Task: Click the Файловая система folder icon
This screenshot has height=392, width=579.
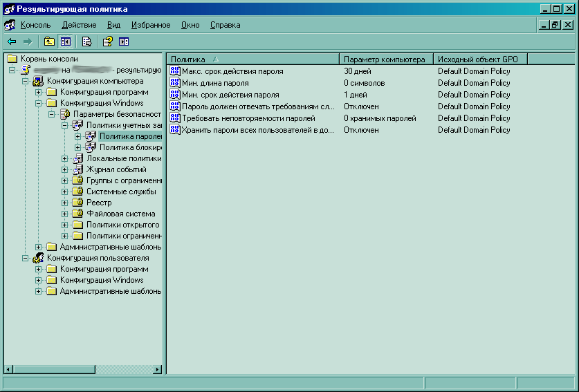Action: click(x=77, y=214)
